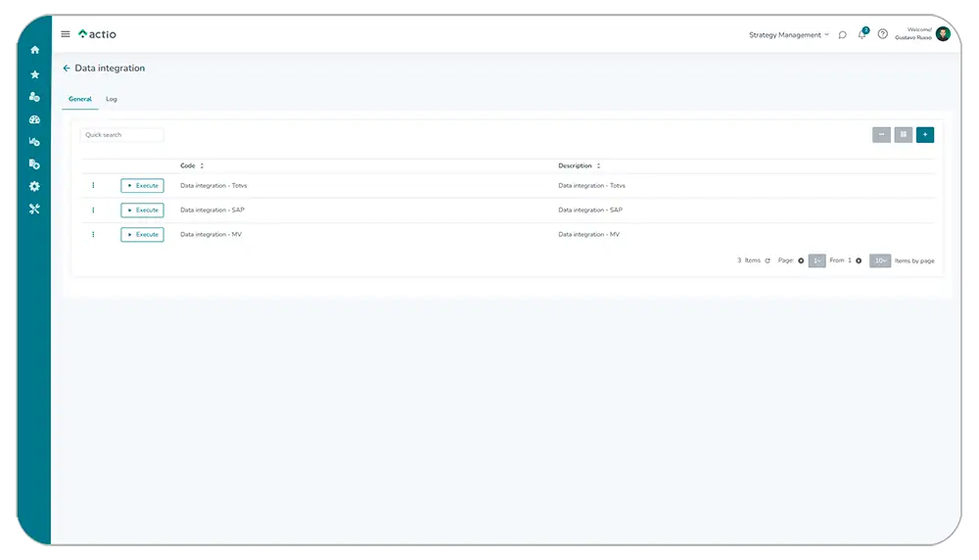
Task: Open the Home icon in the sidebar
Action: pos(35,50)
